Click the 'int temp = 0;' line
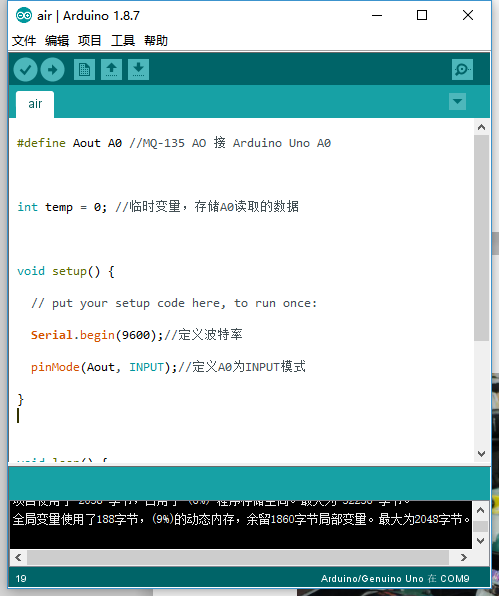 coord(158,207)
